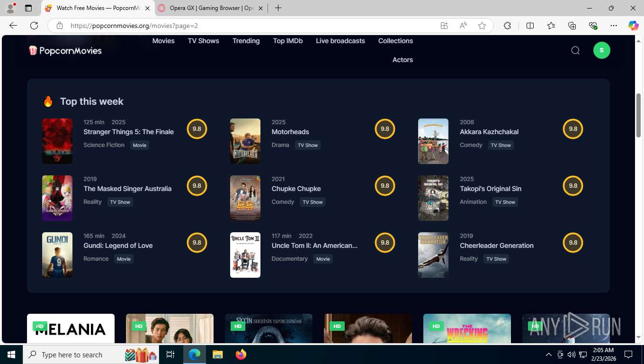Viewport: 644px width, 364px height.
Task: Open the apps grid icon in the address bar
Action: (x=444, y=26)
